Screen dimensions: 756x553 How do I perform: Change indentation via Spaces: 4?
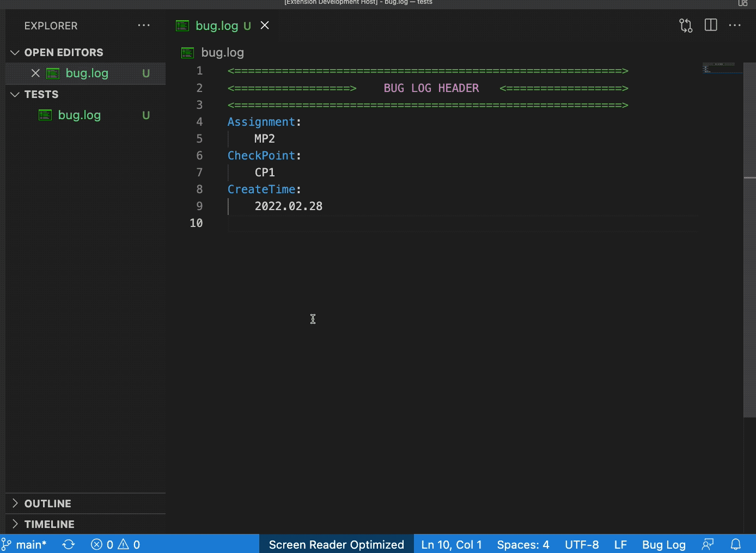coord(523,544)
